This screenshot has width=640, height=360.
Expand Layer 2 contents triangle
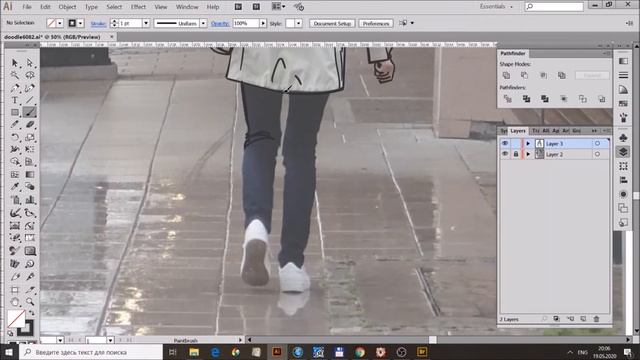click(x=528, y=154)
